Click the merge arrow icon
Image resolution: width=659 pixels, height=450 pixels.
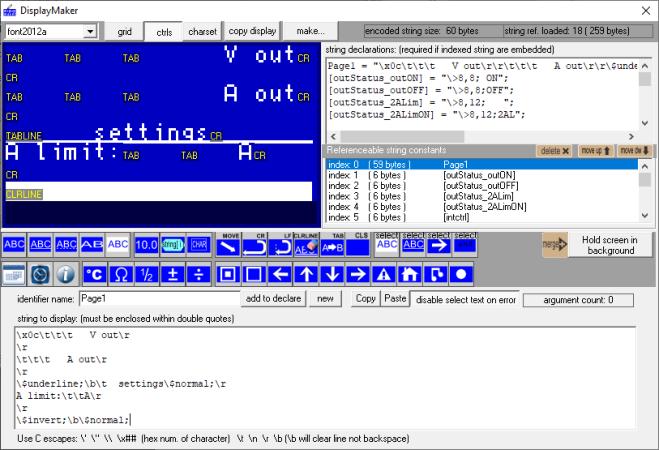(555, 245)
